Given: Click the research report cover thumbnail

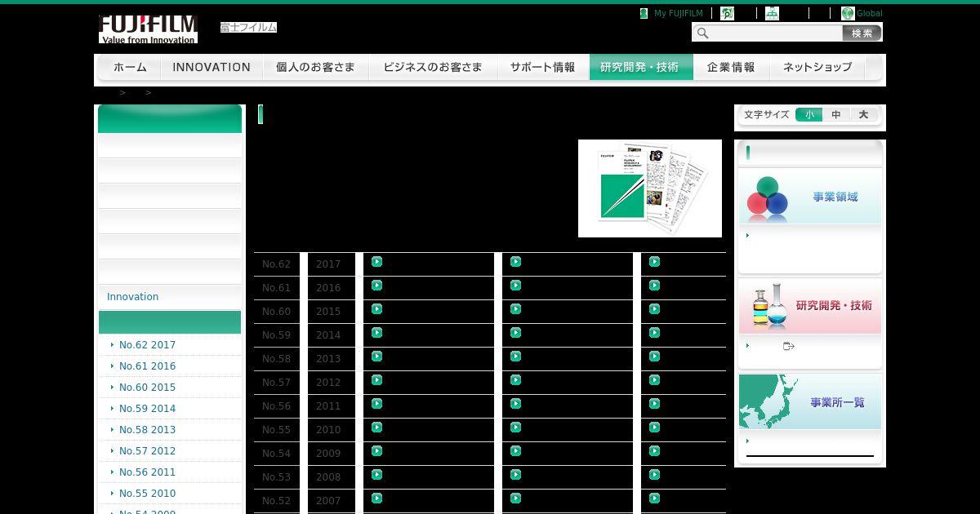Looking at the screenshot, I should [650, 188].
